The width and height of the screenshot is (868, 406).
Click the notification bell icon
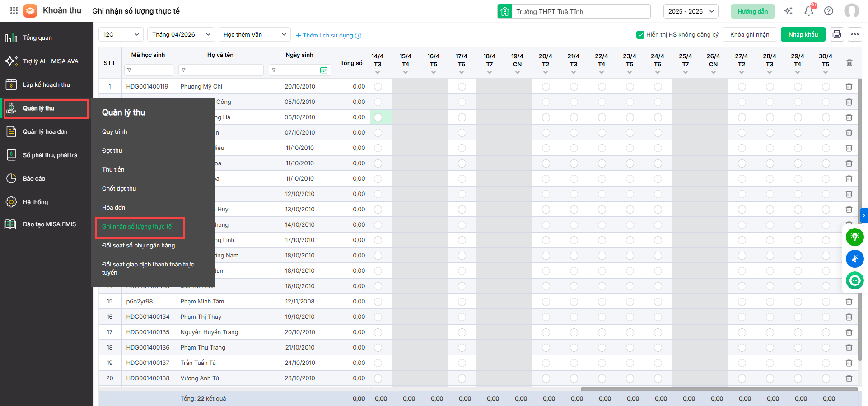coord(808,11)
